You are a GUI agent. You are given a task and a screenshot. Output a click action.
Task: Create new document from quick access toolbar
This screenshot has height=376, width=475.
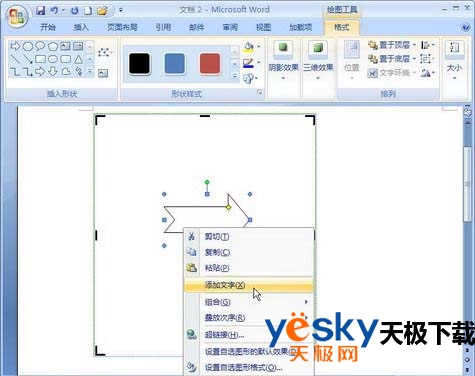(x=88, y=11)
